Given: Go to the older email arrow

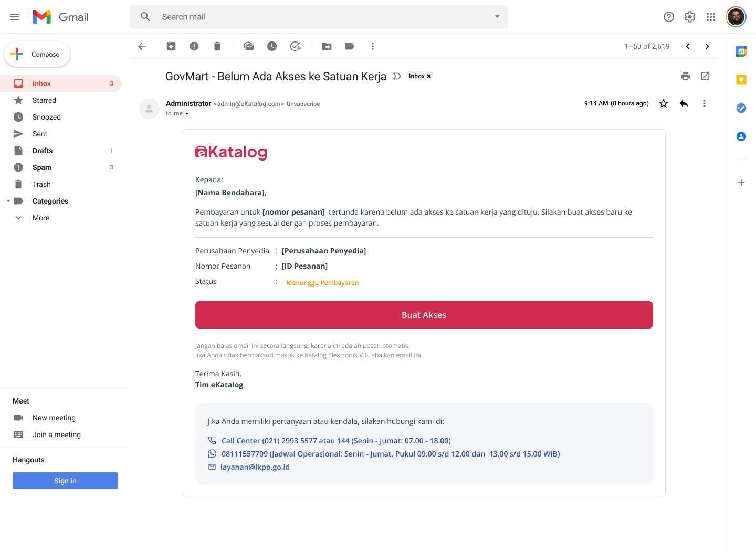Looking at the screenshot, I should click(707, 46).
